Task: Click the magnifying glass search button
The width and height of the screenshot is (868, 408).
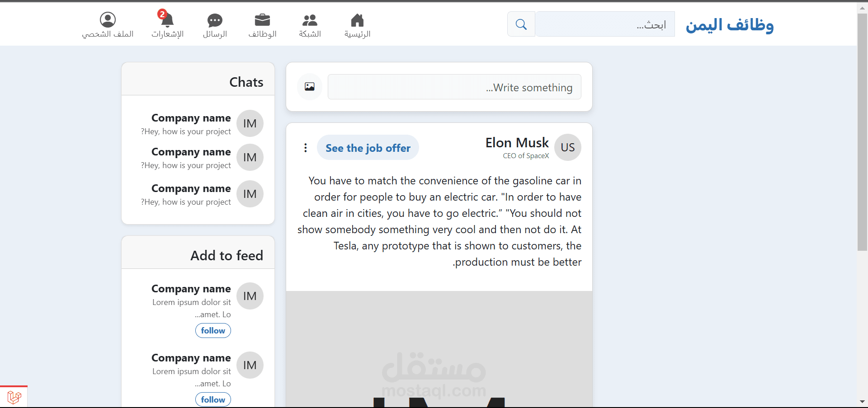Action: (x=521, y=24)
